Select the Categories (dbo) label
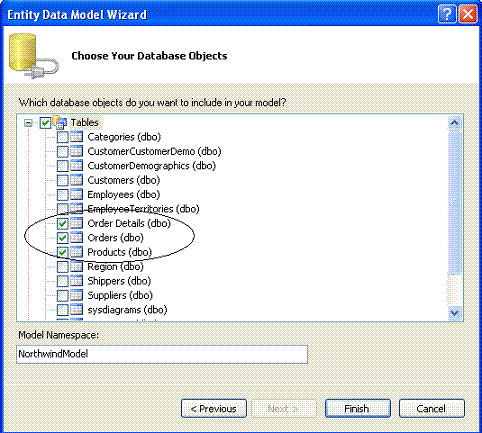This screenshot has width=482, height=433. pyautogui.click(x=124, y=137)
